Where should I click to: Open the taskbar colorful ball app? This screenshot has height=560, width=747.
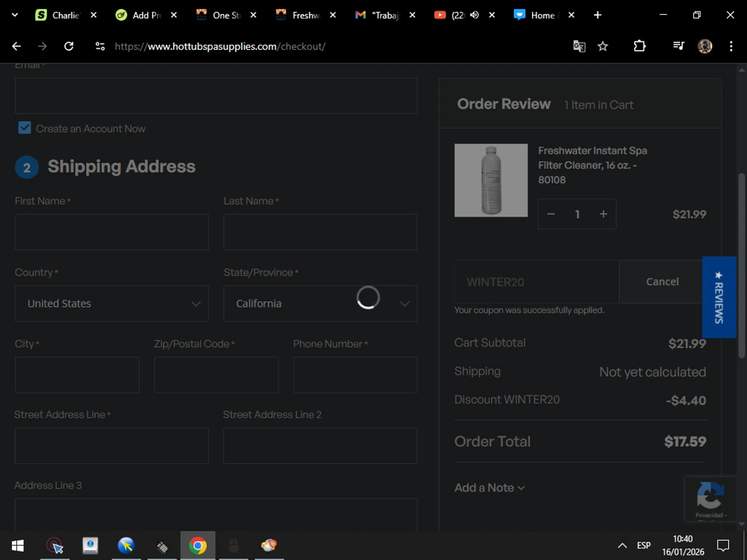(x=269, y=546)
